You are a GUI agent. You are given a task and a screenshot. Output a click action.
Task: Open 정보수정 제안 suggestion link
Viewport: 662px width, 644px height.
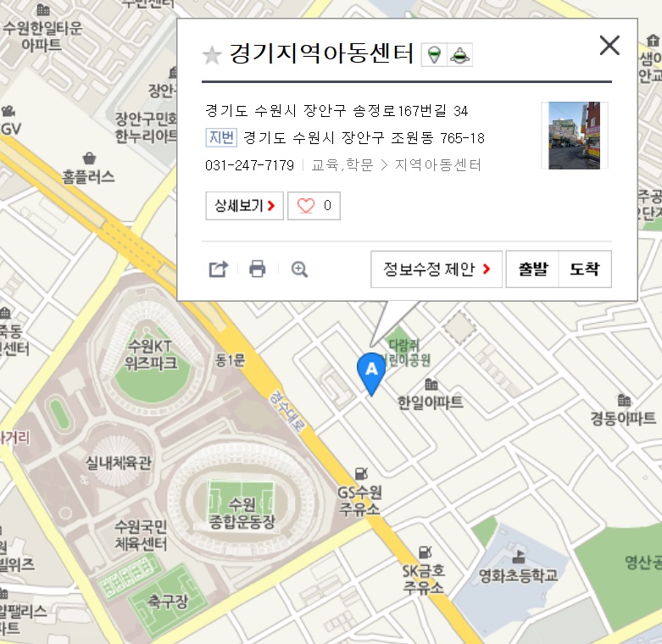(x=437, y=269)
